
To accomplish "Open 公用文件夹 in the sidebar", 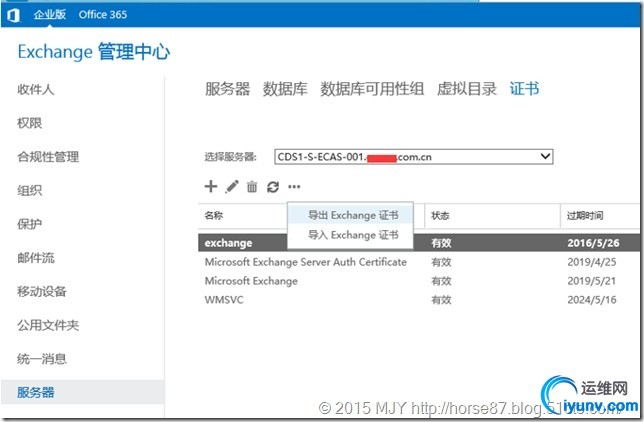I will click(48, 325).
